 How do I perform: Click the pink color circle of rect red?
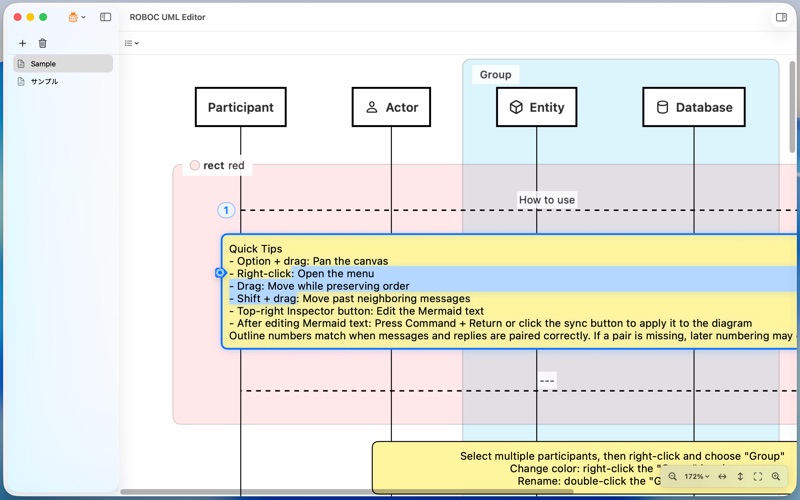point(194,165)
